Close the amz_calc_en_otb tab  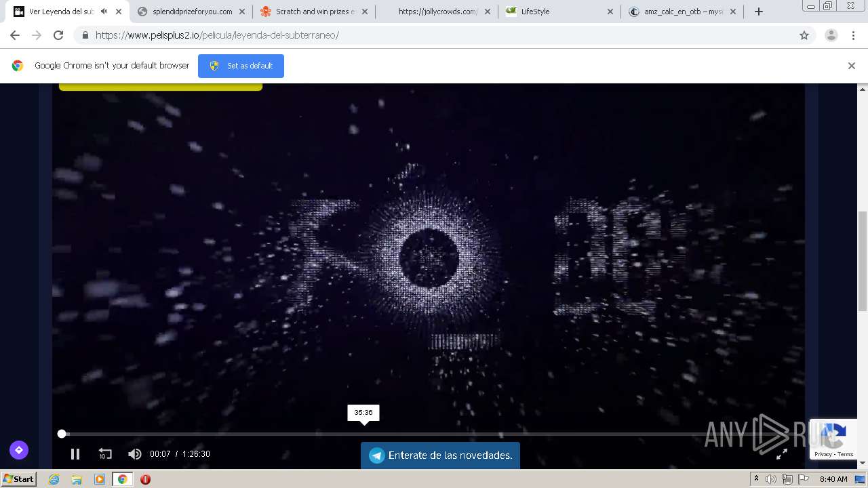point(733,12)
